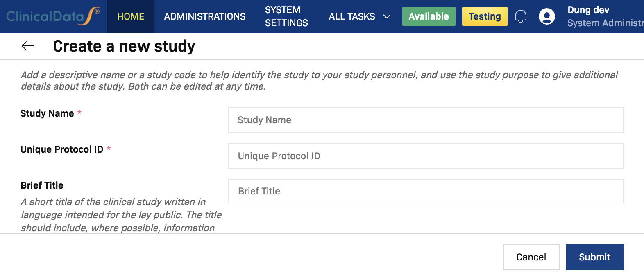
Task: Click into the Study Name field
Action: coord(425,120)
